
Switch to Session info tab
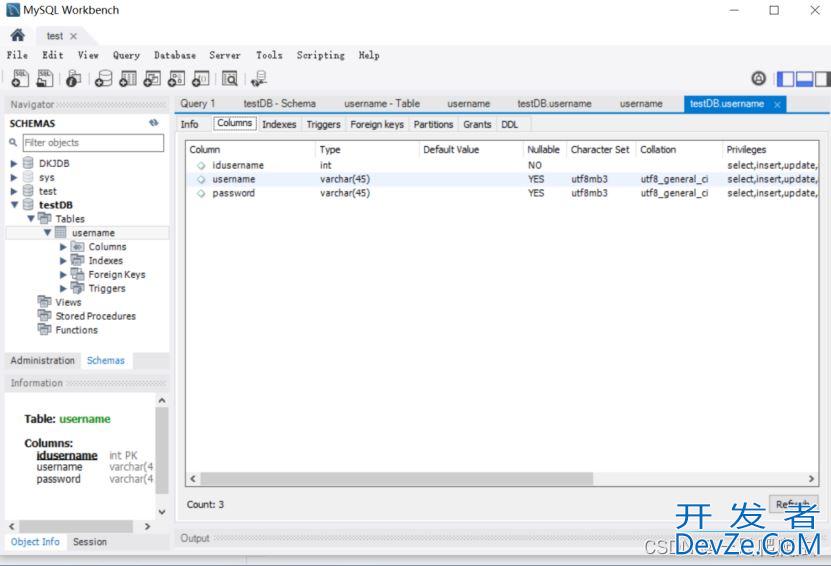pos(90,542)
